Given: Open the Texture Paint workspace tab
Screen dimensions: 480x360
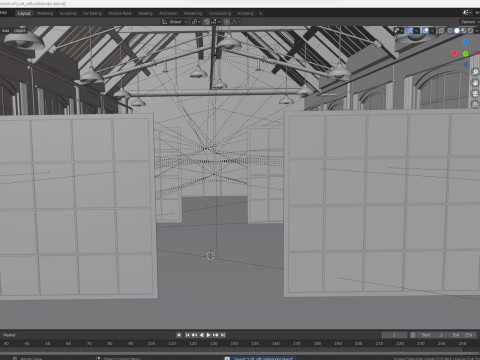Looking at the screenshot, I should (120, 13).
